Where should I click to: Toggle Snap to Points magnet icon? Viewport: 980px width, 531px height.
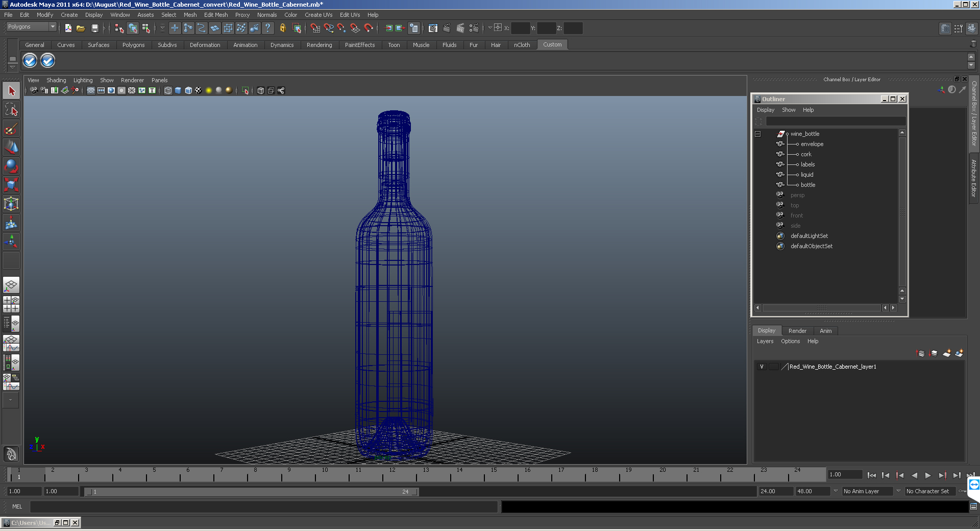tap(341, 28)
